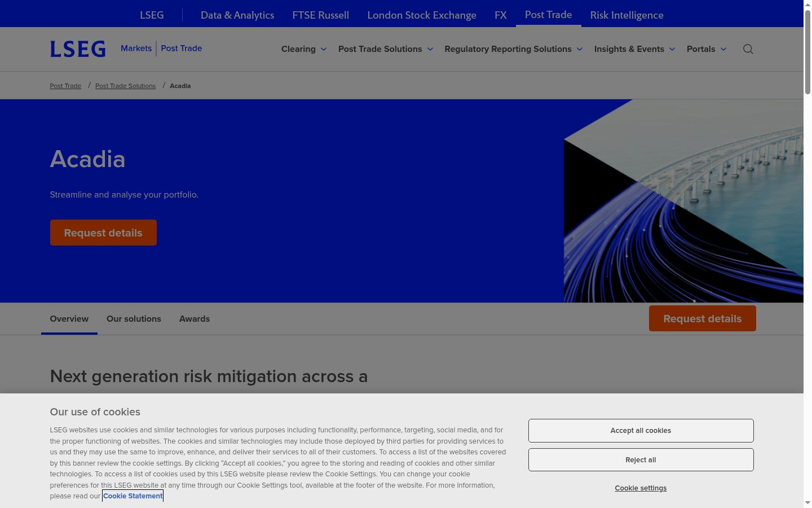This screenshot has width=812, height=508.
Task: Click the Portals menu label
Action: tap(701, 49)
